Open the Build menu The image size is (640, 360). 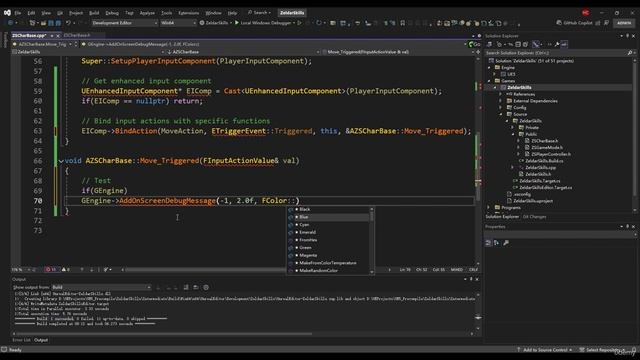coord(94,13)
